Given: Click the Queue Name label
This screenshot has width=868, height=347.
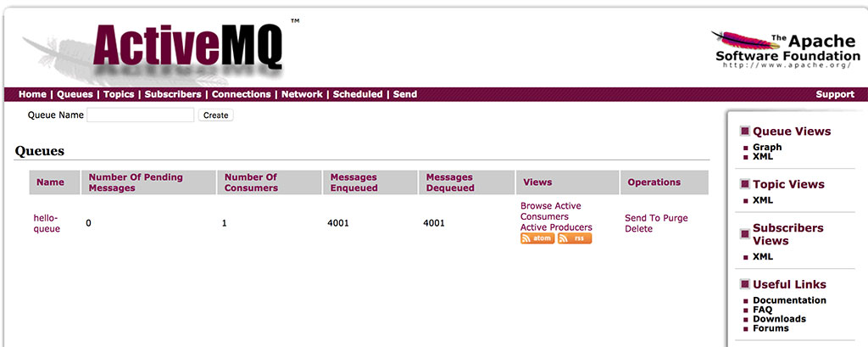Looking at the screenshot, I should pyautogui.click(x=55, y=115).
